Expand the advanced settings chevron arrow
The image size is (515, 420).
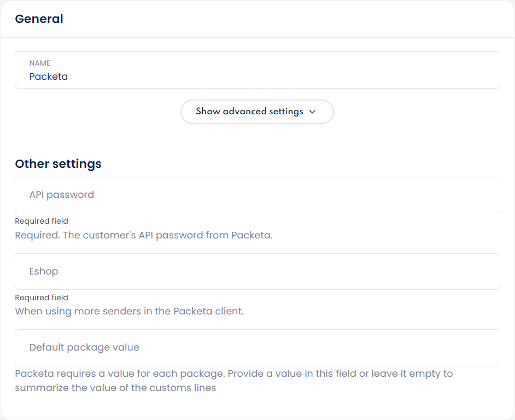(313, 112)
